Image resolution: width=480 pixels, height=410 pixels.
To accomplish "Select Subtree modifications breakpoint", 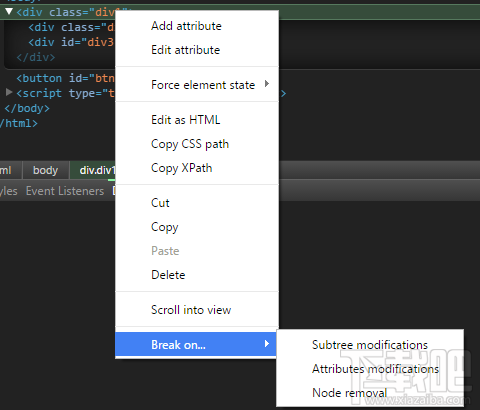I will [370, 345].
